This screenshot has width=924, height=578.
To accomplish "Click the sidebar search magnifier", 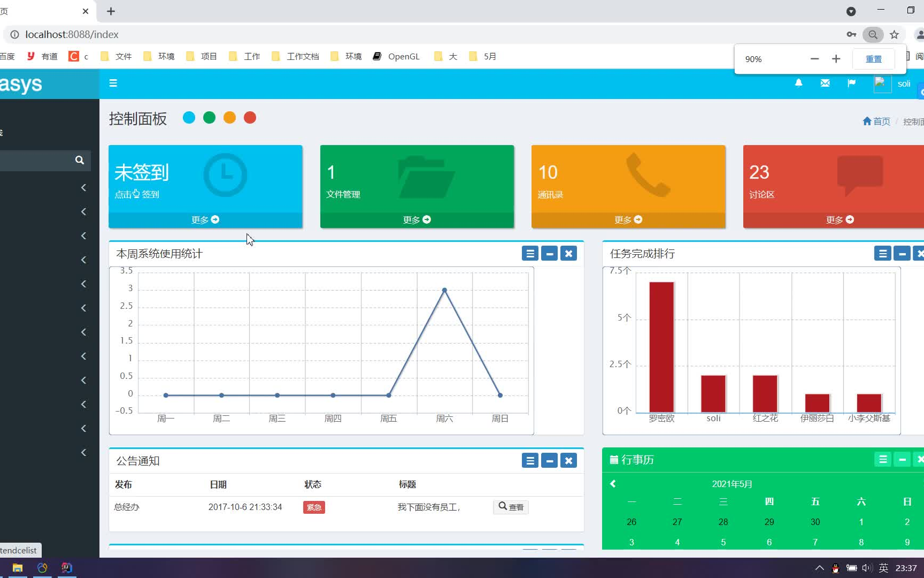I will coord(80,160).
